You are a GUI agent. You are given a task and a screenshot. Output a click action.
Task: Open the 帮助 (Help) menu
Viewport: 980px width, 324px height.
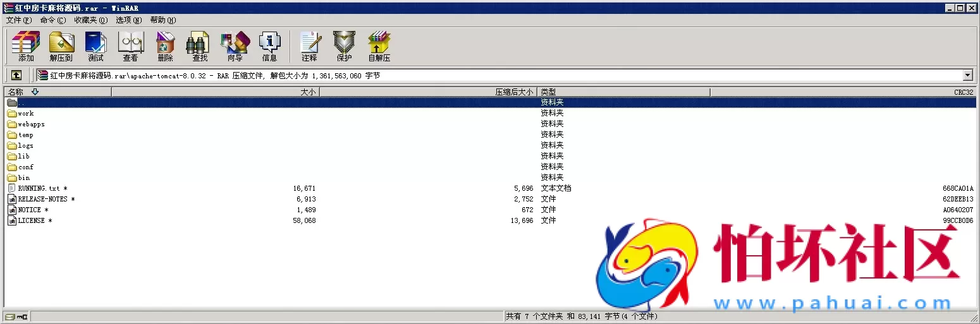163,20
